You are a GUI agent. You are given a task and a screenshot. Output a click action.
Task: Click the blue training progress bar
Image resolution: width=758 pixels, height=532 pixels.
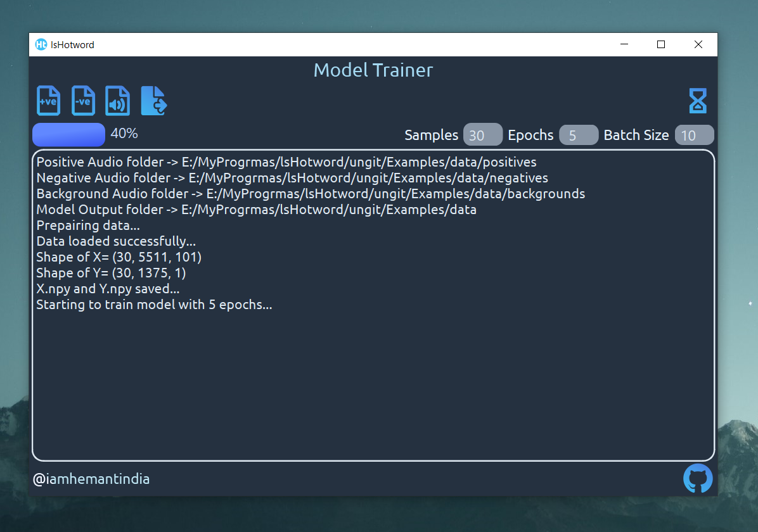tap(68, 134)
